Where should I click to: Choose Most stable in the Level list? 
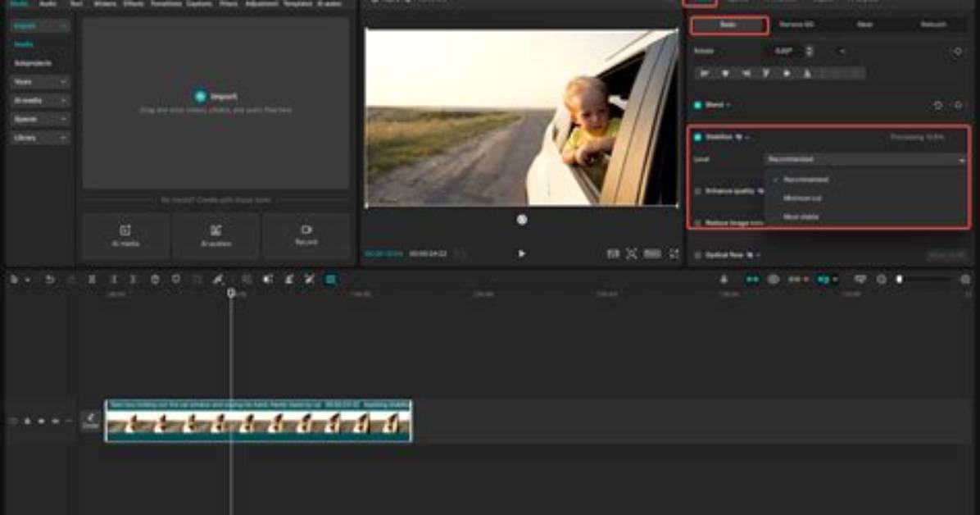click(x=801, y=217)
